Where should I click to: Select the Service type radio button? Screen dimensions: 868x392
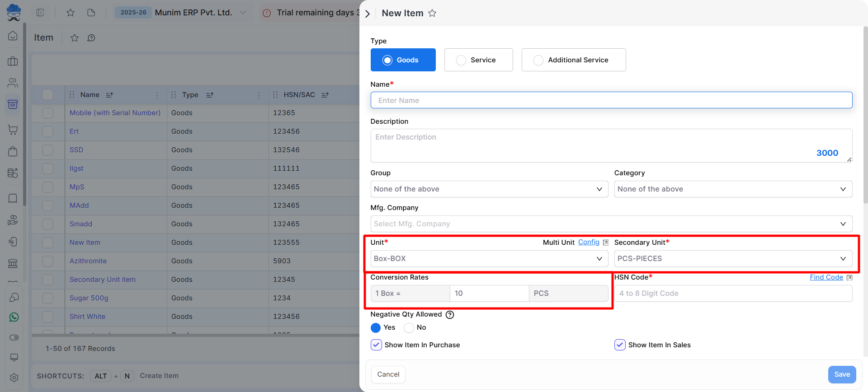pyautogui.click(x=461, y=60)
